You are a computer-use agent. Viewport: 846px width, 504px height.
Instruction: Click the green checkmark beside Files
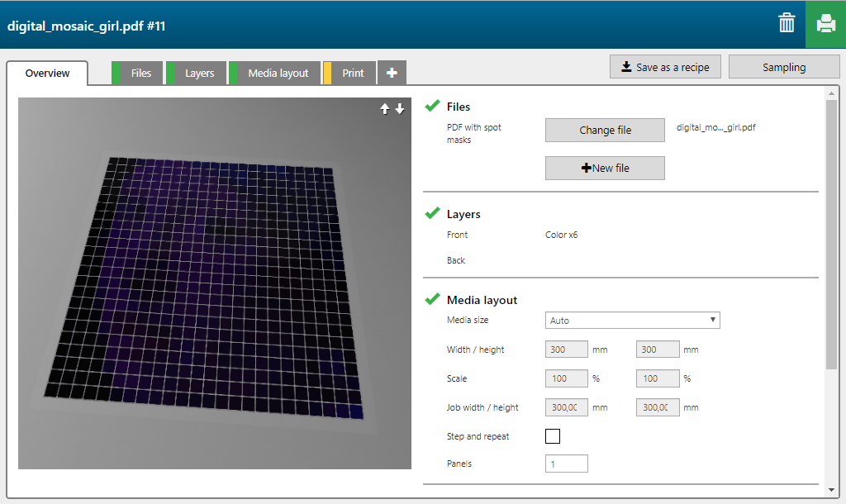[432, 106]
